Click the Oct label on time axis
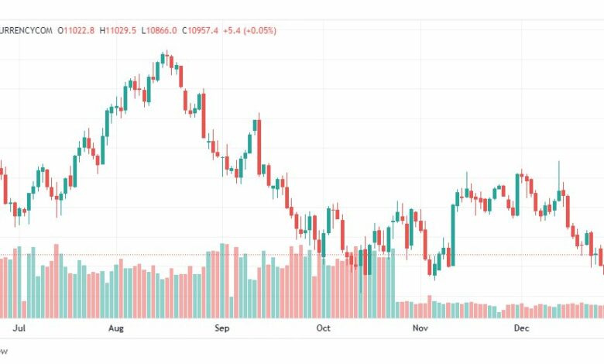The height and width of the screenshot is (364, 604). click(323, 328)
